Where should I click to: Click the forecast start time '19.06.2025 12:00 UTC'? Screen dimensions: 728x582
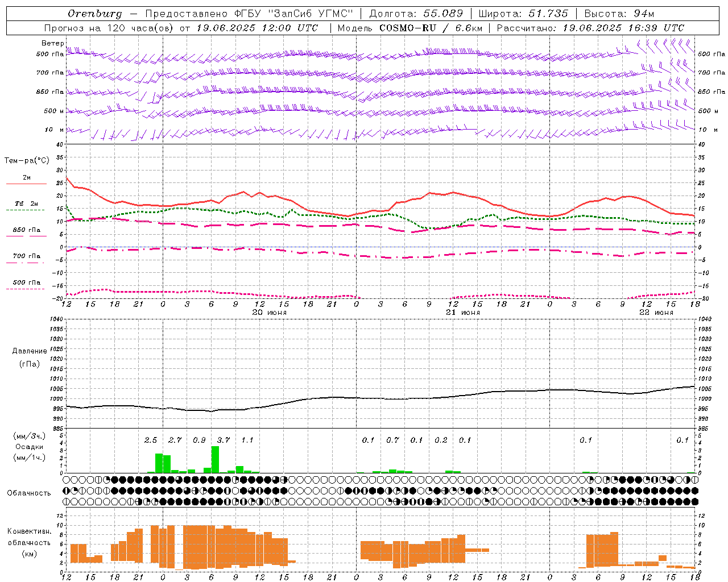[257, 28]
